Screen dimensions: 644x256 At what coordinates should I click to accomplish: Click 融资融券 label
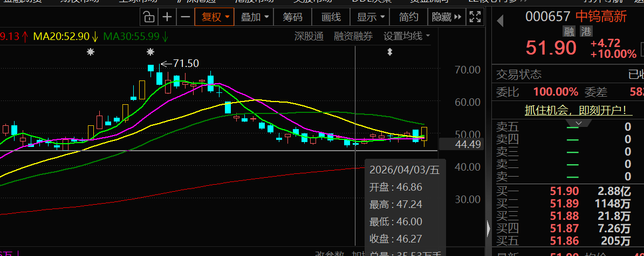pos(353,36)
